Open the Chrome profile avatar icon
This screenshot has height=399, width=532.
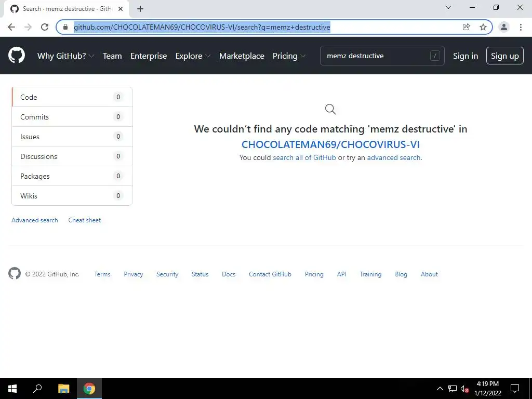click(504, 27)
